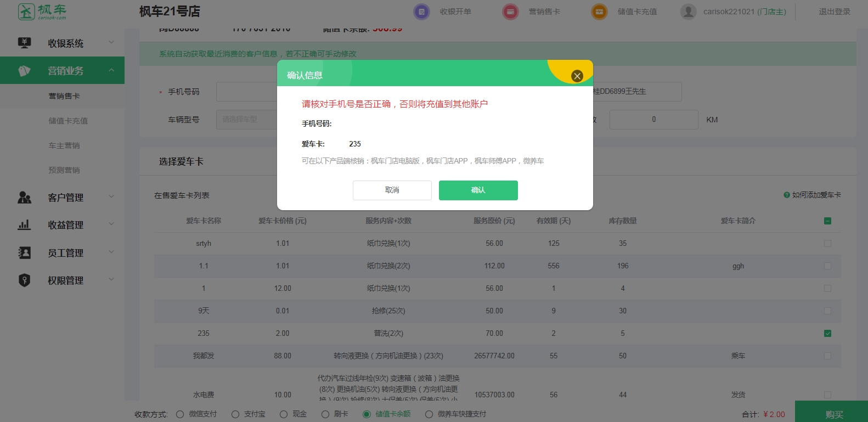
Task: Click the marketing card sale icon in header
Action: 510,12
